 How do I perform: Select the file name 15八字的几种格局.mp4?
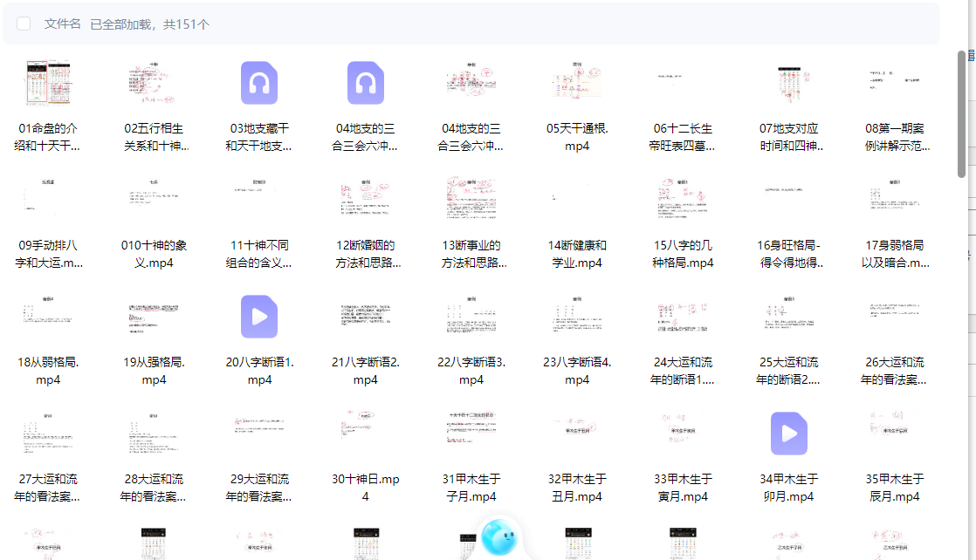(x=683, y=254)
